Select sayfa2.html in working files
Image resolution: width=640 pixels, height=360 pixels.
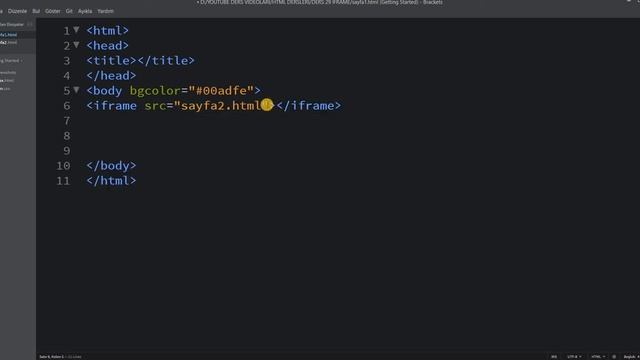[9, 42]
